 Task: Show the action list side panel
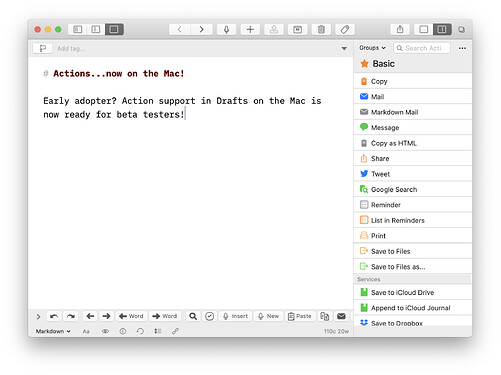442,29
